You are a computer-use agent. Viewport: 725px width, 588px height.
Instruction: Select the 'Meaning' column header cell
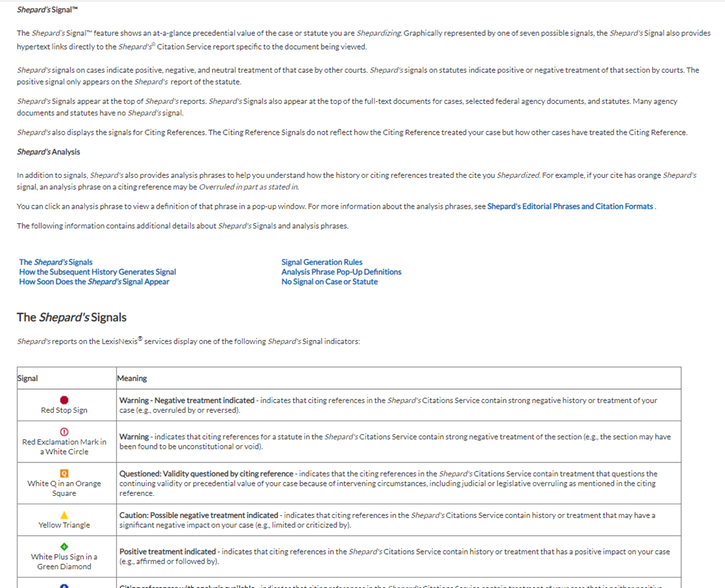pos(398,378)
